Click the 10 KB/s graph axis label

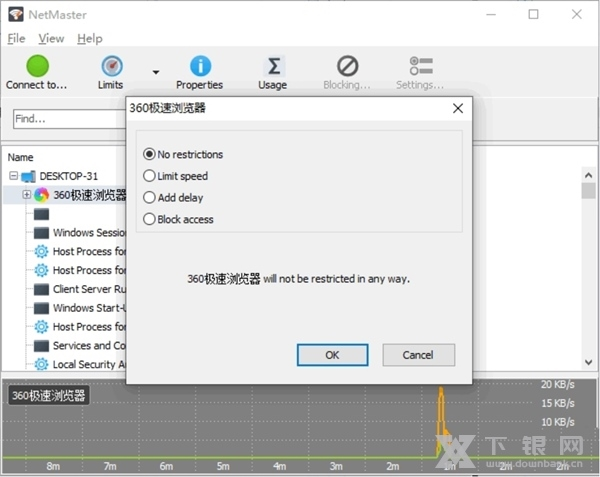pyautogui.click(x=558, y=422)
